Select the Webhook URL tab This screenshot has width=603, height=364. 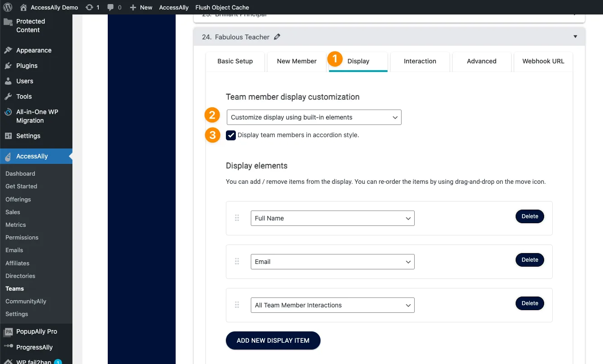(543, 61)
